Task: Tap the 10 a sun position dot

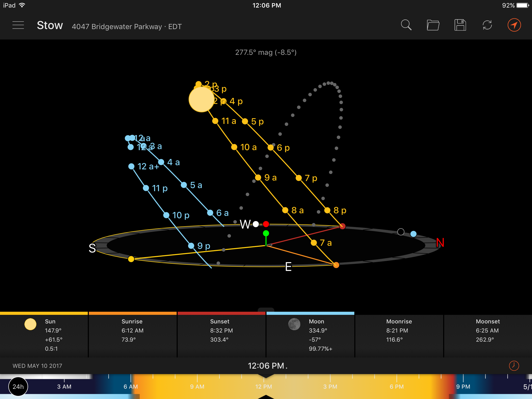Action: [x=234, y=147]
